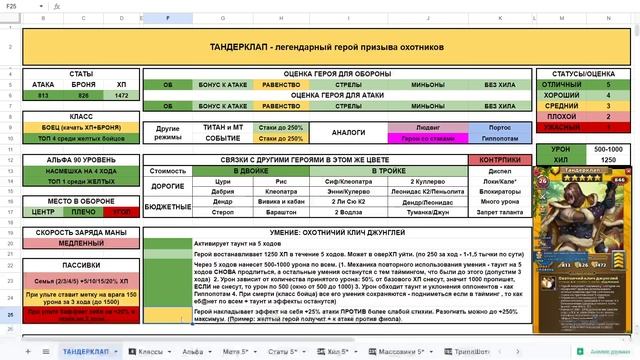Image resolution: width=640 pixels, height=360 pixels.
Task: Select the cell ТОП 4 среди желтых бойцов
Action: pos(81,138)
